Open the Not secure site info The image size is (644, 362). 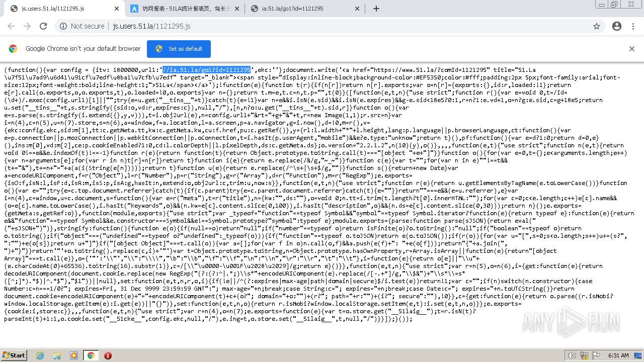pyautogui.click(x=82, y=26)
